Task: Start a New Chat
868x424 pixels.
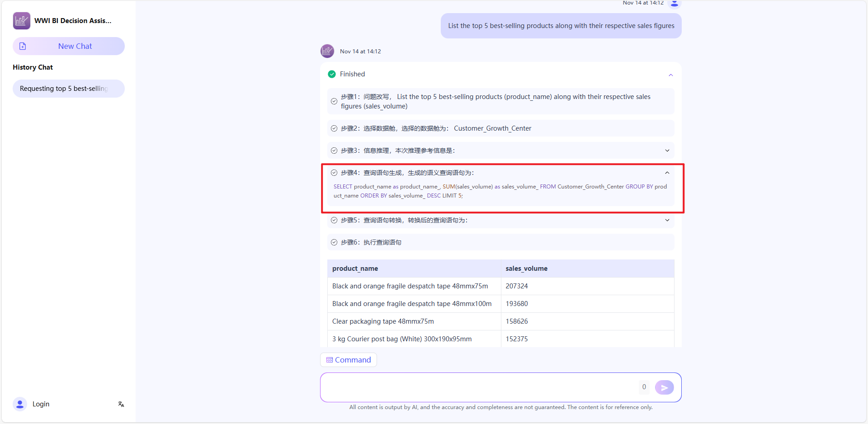Action: (x=75, y=46)
